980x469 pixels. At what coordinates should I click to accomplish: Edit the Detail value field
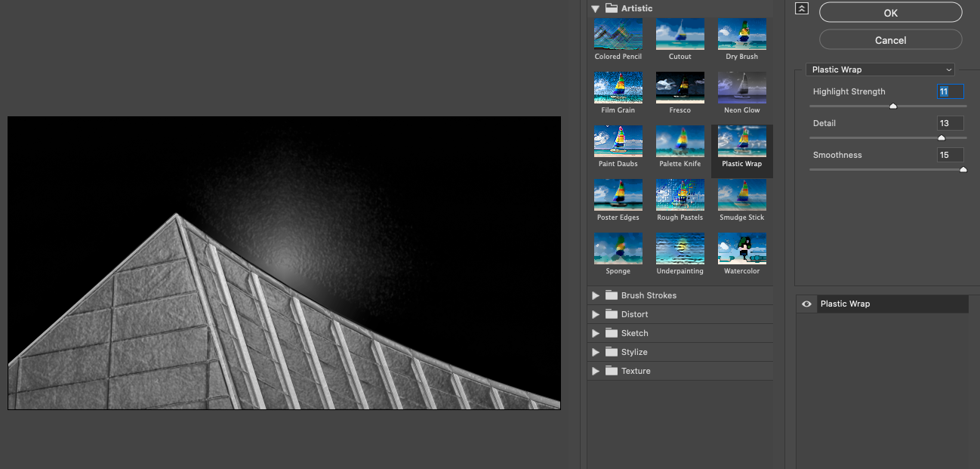point(950,122)
